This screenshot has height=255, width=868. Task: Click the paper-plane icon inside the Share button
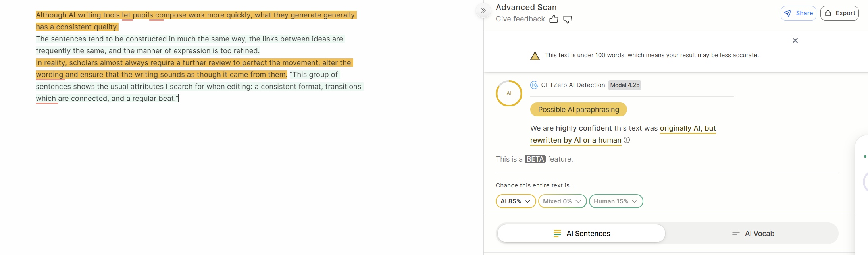(x=788, y=13)
